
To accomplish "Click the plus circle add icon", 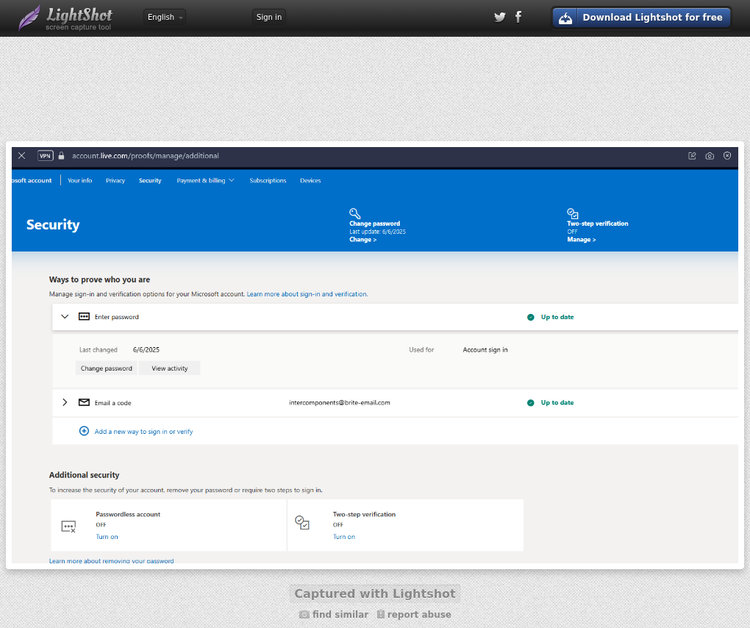I will pos(84,431).
